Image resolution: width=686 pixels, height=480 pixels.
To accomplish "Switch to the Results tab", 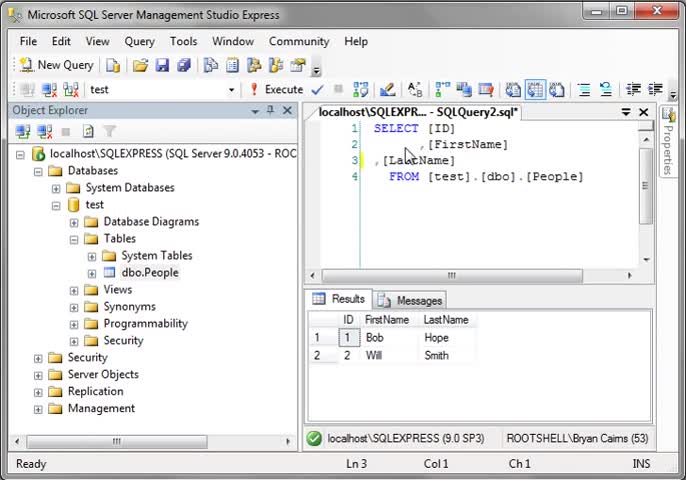I will [x=339, y=299].
